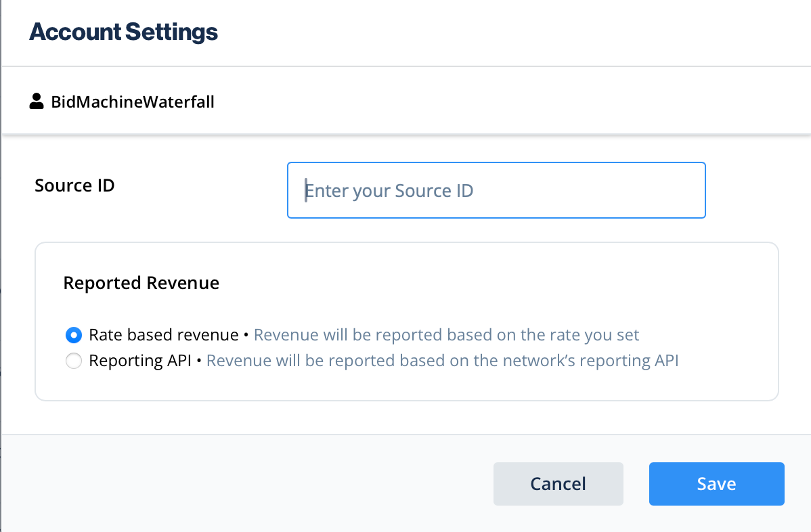This screenshot has width=811, height=532.
Task: Enable the Reporting API radio button
Action: pyautogui.click(x=74, y=361)
